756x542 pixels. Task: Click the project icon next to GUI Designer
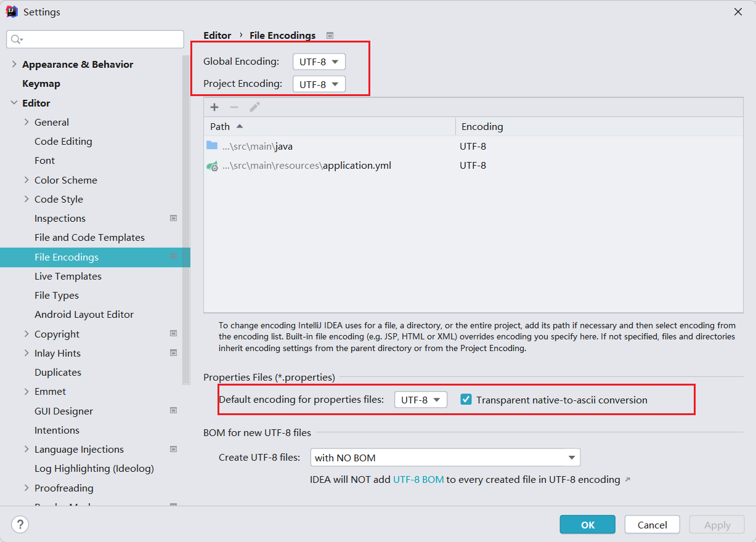tap(174, 411)
